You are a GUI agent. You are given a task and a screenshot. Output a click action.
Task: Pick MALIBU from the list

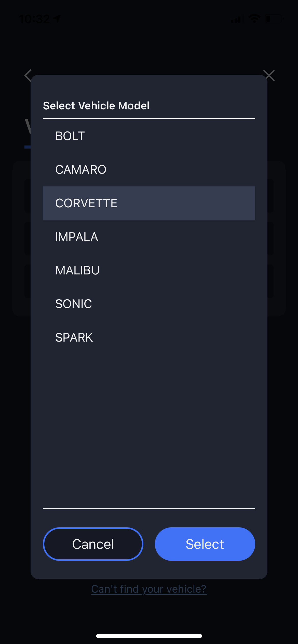point(149,270)
